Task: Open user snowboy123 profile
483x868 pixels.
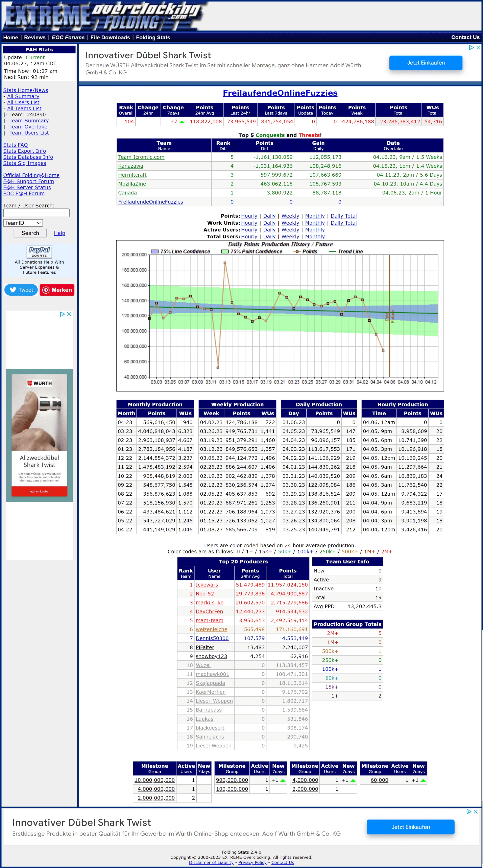Action: pos(211,656)
